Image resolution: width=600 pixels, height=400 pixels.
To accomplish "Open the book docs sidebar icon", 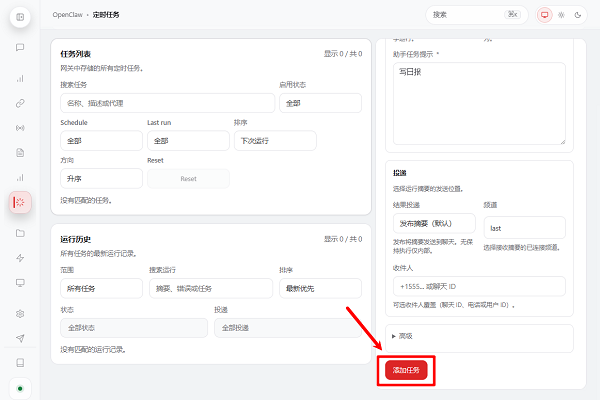I will point(20,363).
